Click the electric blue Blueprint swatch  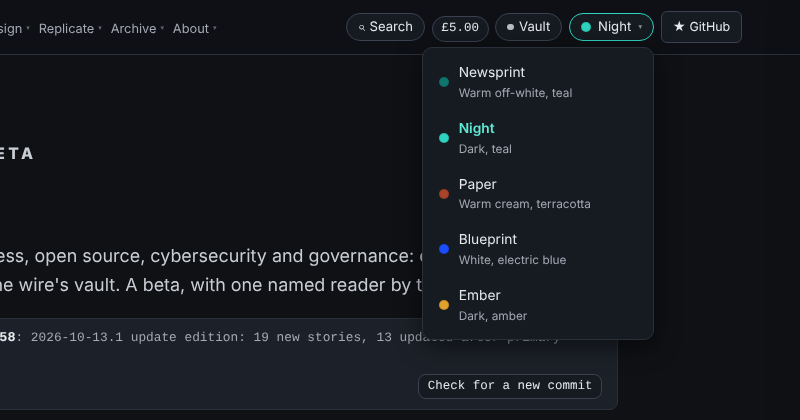444,249
